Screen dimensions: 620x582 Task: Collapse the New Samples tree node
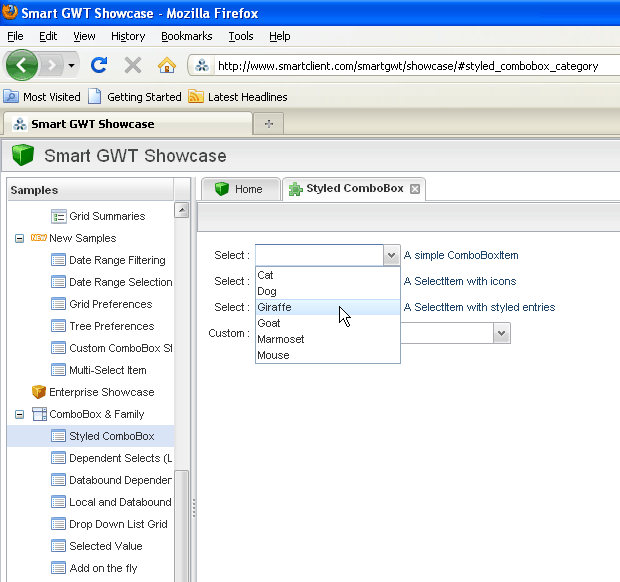click(x=19, y=239)
